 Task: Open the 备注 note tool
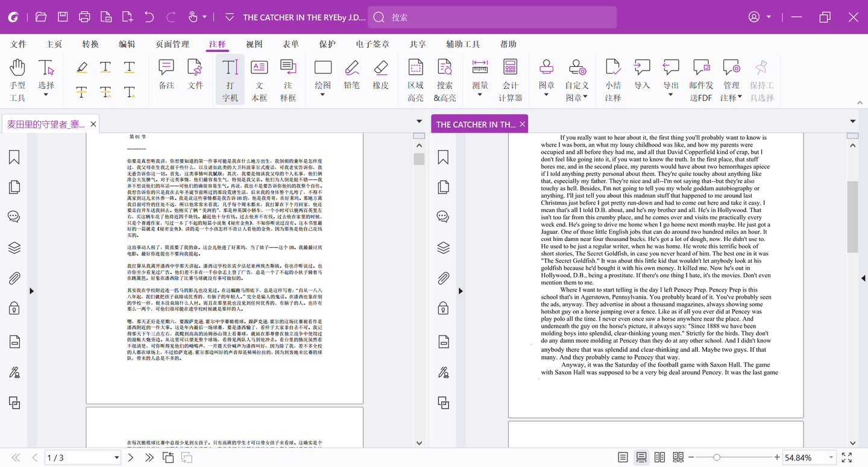(166, 75)
